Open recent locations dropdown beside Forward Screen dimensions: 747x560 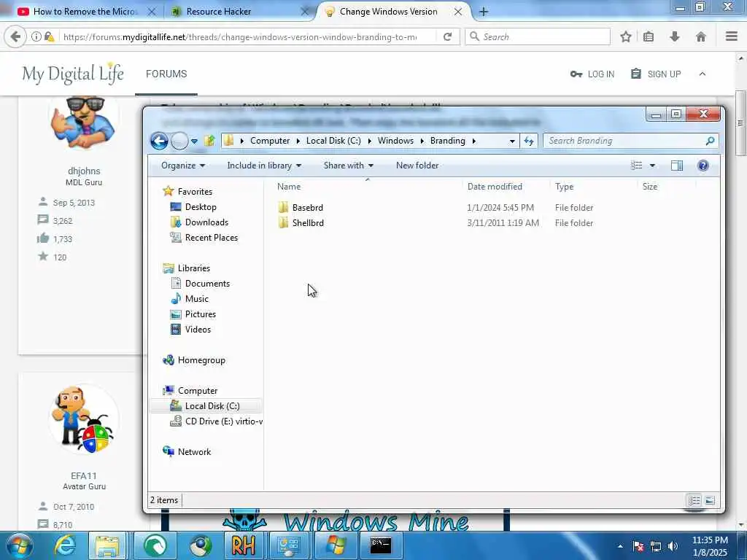coord(194,141)
